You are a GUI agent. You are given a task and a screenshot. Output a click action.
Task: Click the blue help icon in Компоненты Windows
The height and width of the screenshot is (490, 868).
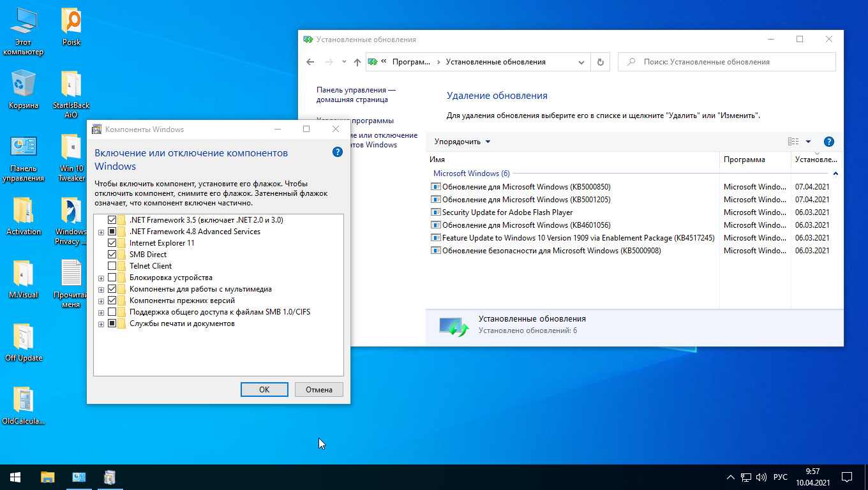338,152
